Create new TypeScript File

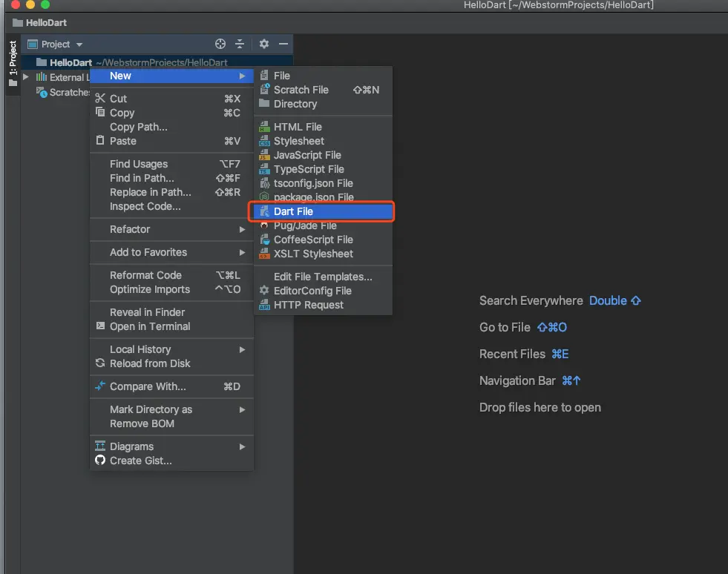point(323,169)
